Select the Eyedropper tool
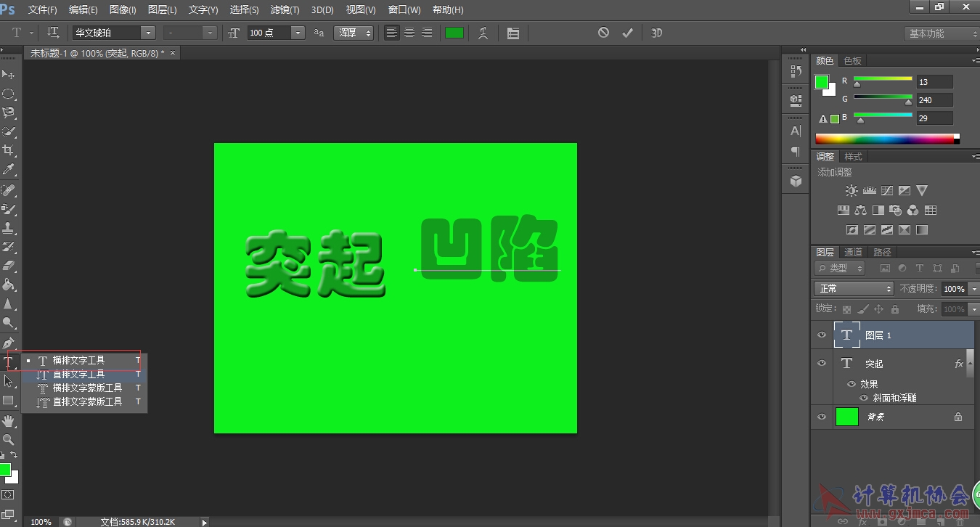This screenshot has height=527, width=980. tap(9, 169)
